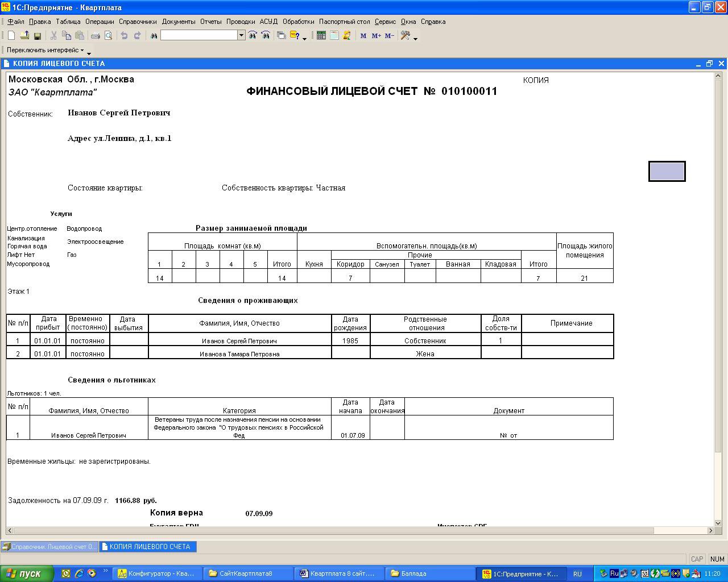The width and height of the screenshot is (728, 582).
Task: Switch to Справочник Лицевой счет tab
Action: 49,547
